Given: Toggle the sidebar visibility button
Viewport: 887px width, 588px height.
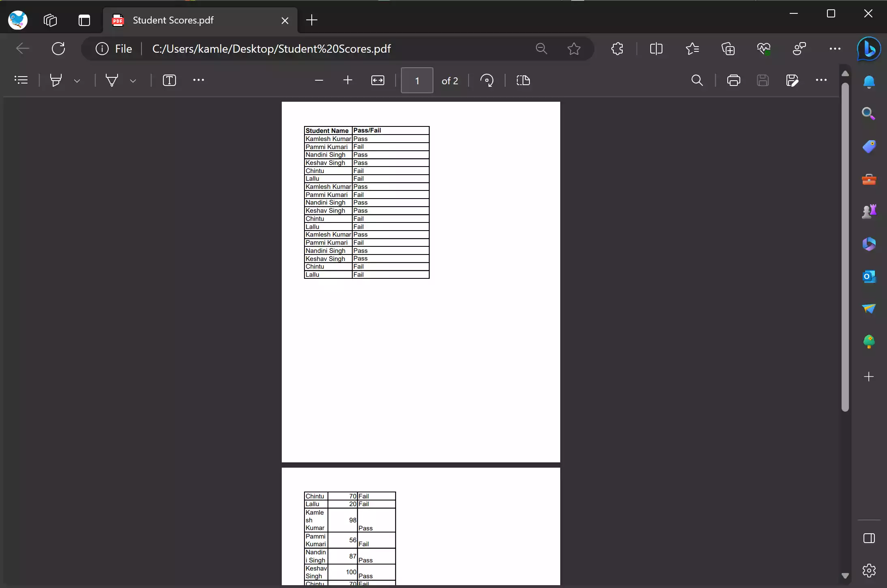Looking at the screenshot, I should pos(869,538).
